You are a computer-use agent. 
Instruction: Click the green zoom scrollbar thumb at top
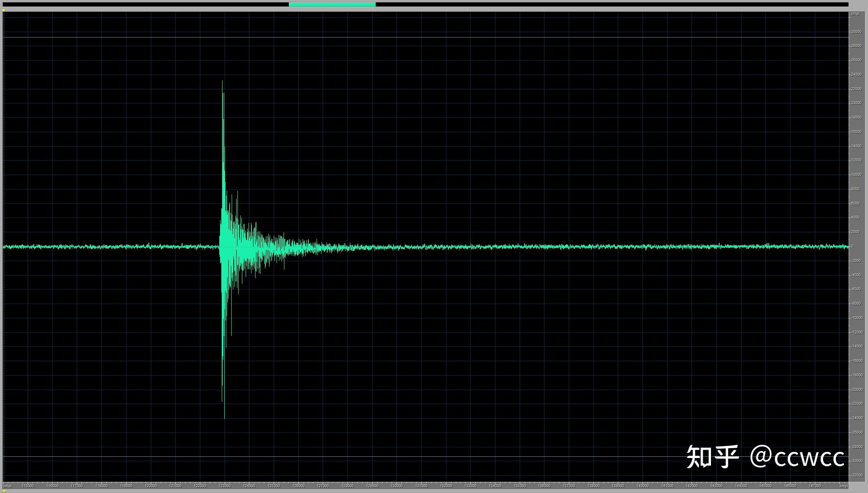tap(332, 5)
